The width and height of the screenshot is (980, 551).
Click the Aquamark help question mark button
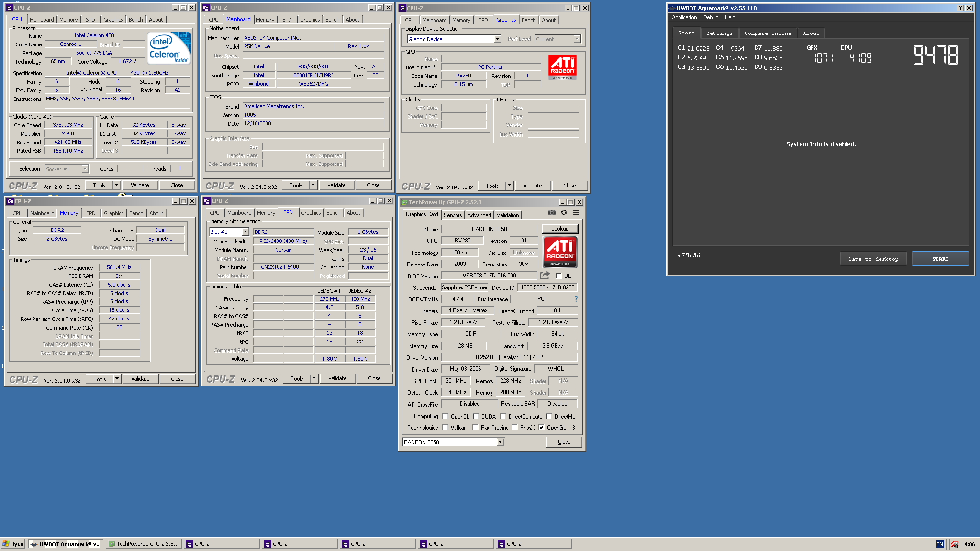pyautogui.click(x=960, y=8)
